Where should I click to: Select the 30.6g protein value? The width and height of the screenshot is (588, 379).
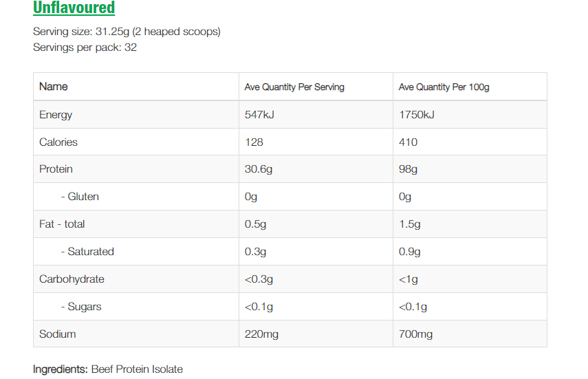coord(259,169)
